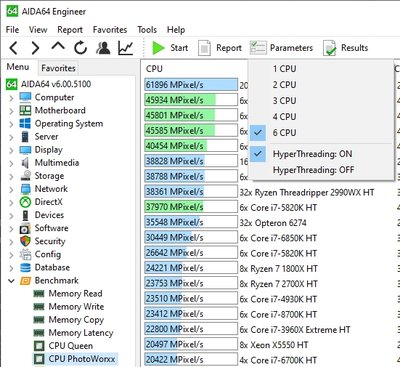Click the Refresh icon in toolbar
Screen dimensions: 400x367
click(80, 48)
